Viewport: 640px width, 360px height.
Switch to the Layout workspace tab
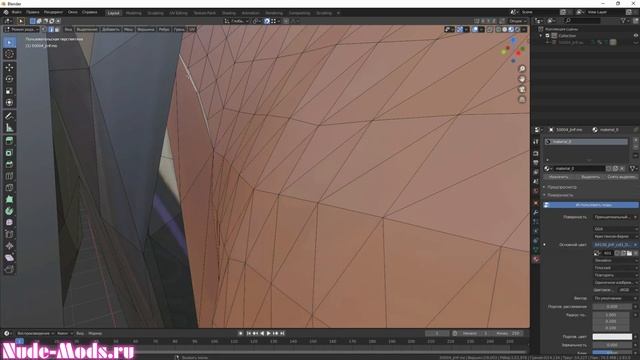[113, 13]
